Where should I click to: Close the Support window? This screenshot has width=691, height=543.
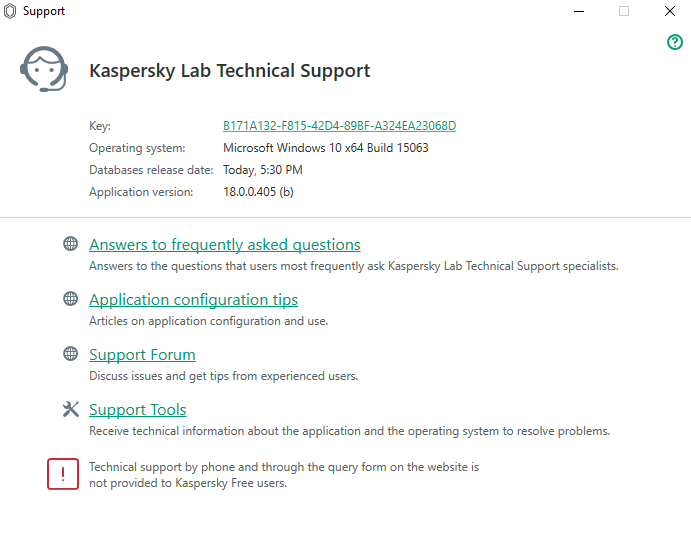pos(670,11)
